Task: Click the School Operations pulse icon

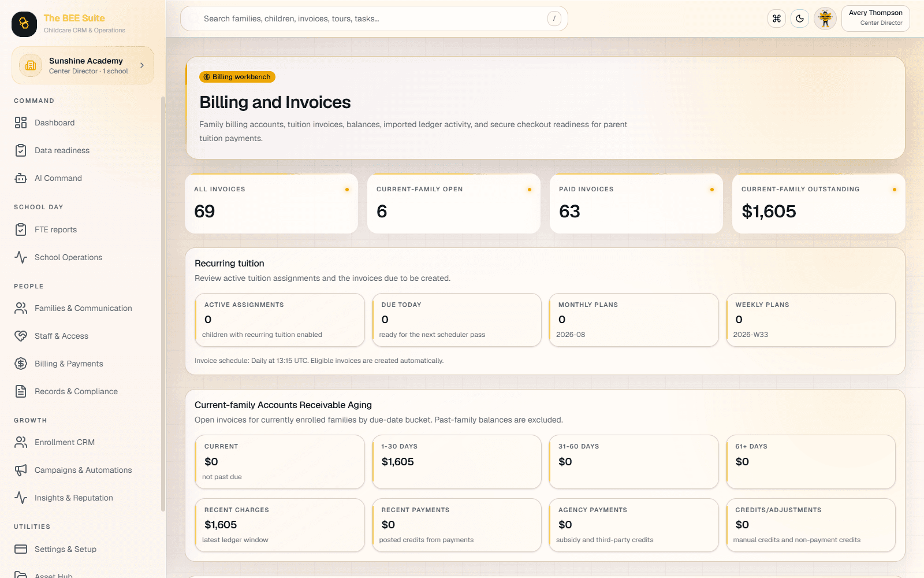Action: coord(21,257)
